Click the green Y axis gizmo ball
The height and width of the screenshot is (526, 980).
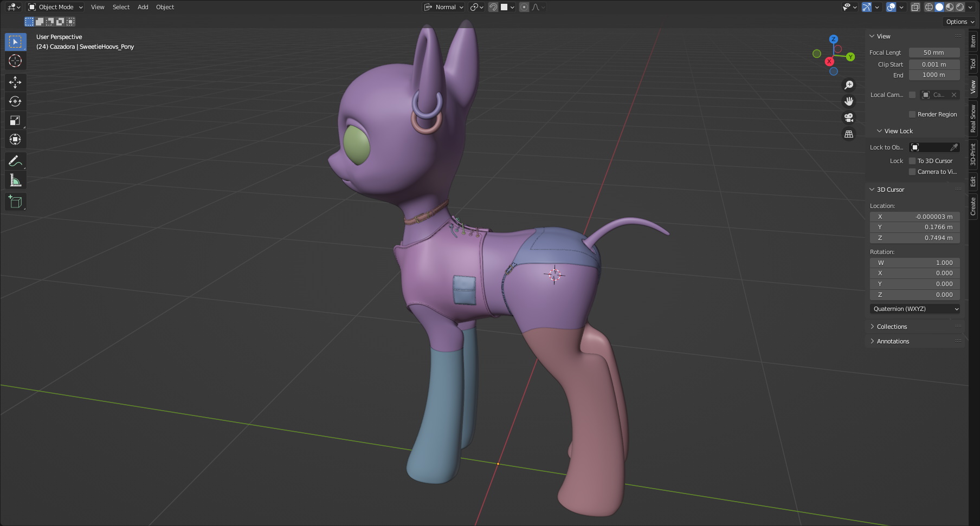pyautogui.click(x=850, y=57)
